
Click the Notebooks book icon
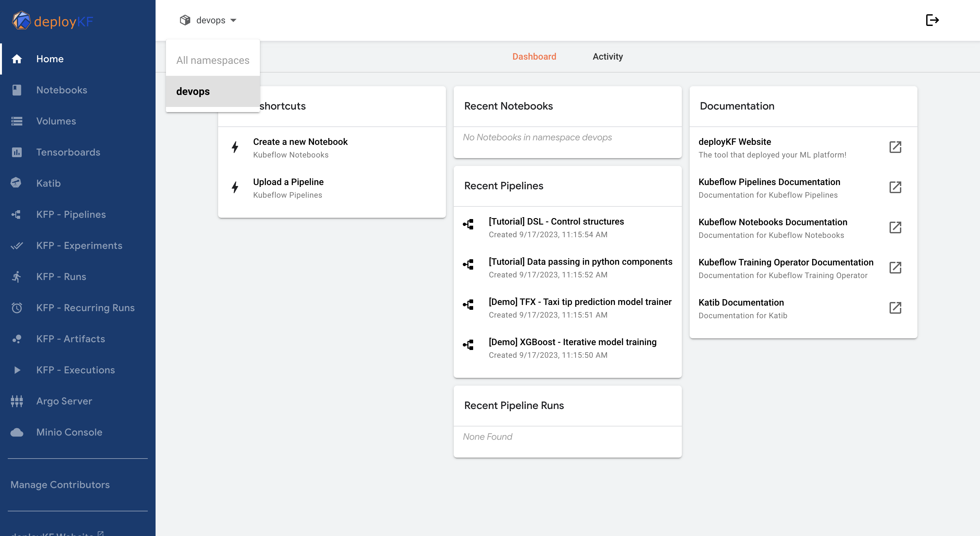tap(17, 90)
